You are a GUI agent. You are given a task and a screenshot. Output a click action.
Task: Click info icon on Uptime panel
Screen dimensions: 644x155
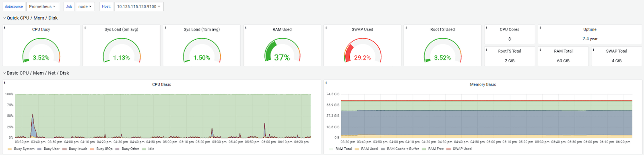(540, 28)
